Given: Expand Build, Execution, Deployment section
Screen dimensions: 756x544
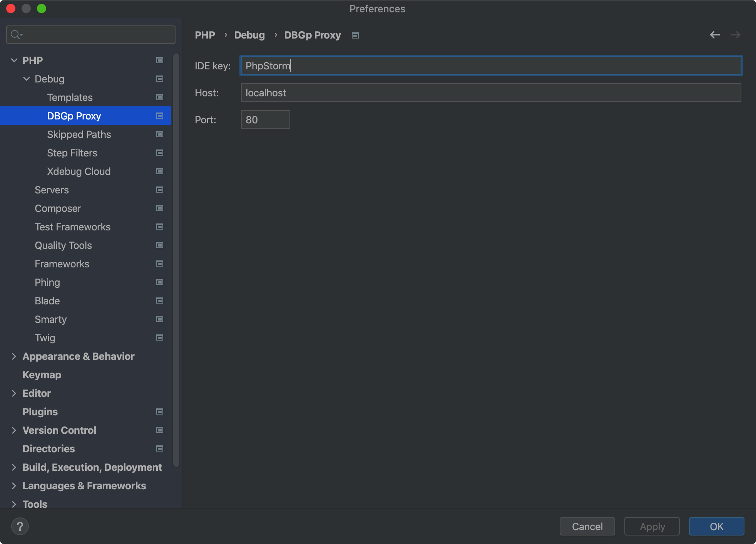Looking at the screenshot, I should coord(14,467).
